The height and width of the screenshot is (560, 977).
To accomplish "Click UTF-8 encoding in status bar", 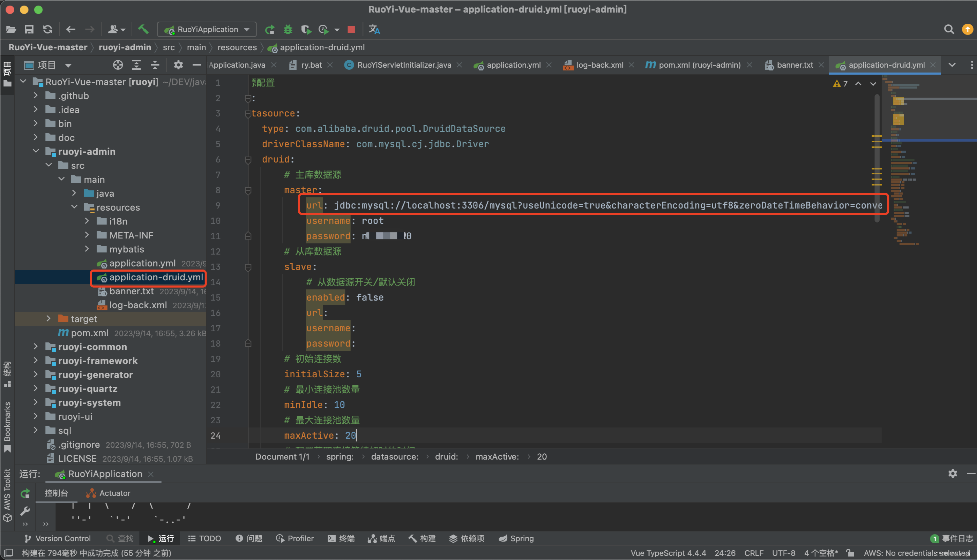I will pyautogui.click(x=783, y=553).
